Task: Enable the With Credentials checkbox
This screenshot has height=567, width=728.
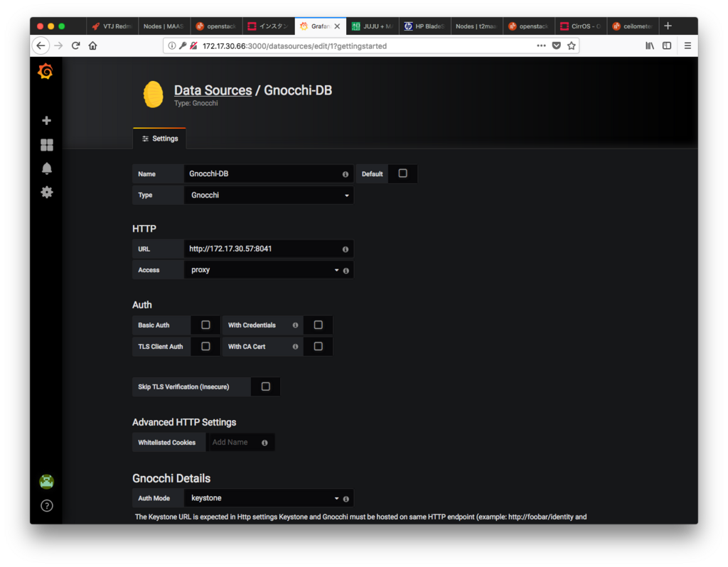Action: point(318,325)
